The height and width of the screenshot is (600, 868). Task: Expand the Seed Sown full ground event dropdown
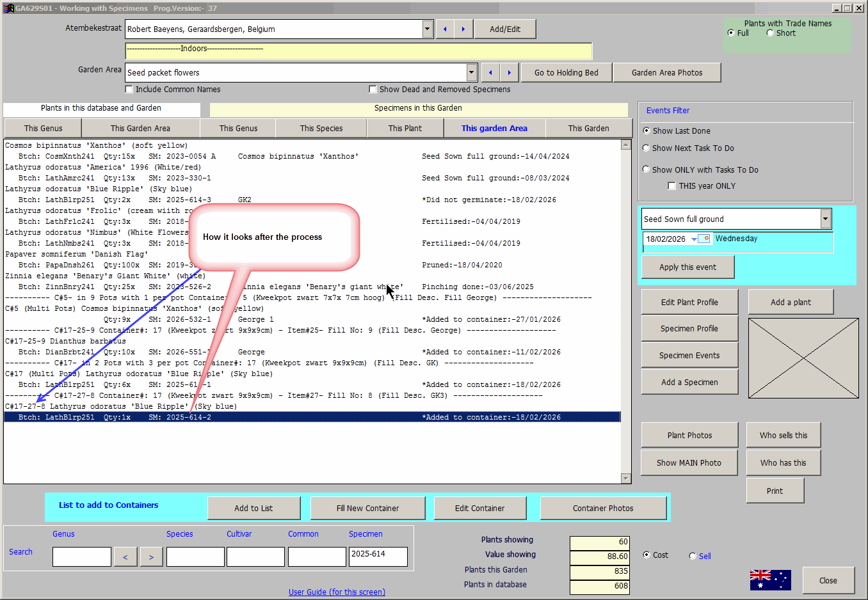[825, 219]
